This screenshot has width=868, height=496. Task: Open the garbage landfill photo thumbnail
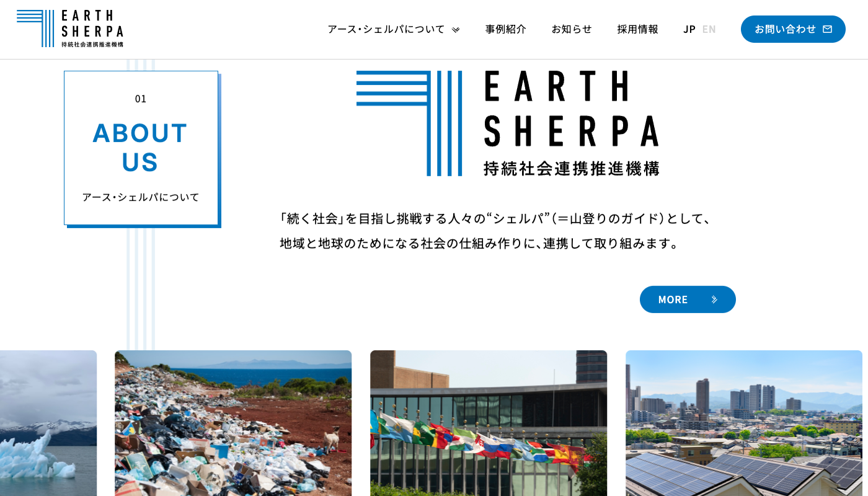point(233,423)
